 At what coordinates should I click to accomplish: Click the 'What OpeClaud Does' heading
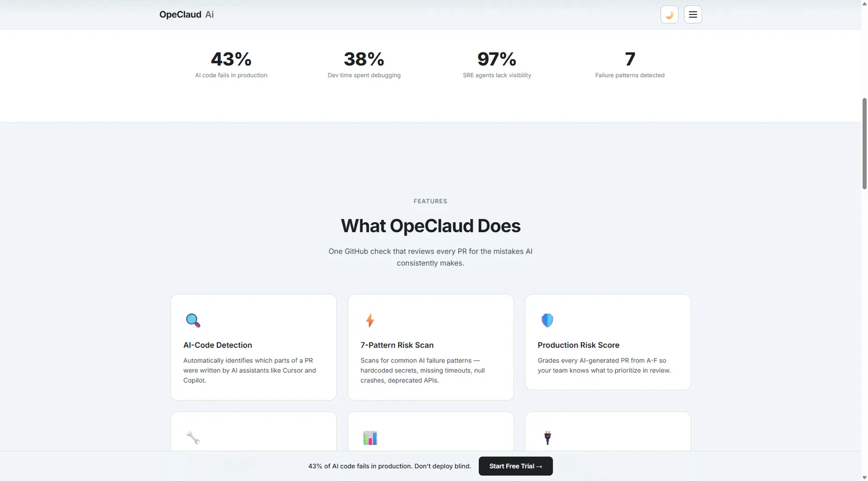click(431, 226)
